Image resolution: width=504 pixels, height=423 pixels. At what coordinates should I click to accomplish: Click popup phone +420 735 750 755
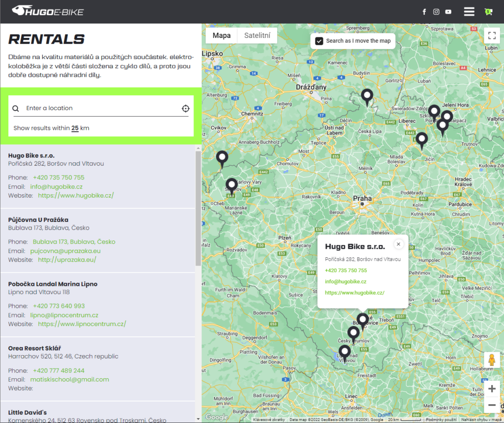point(346,271)
